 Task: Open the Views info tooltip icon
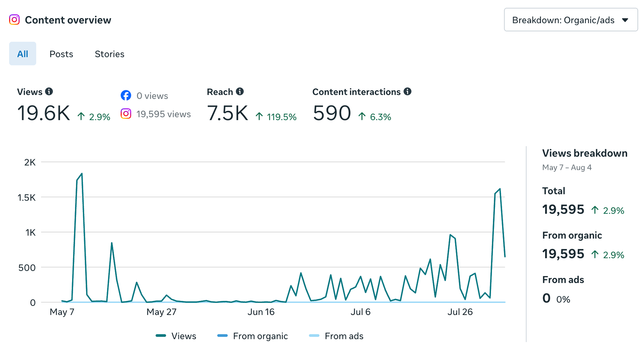click(49, 91)
